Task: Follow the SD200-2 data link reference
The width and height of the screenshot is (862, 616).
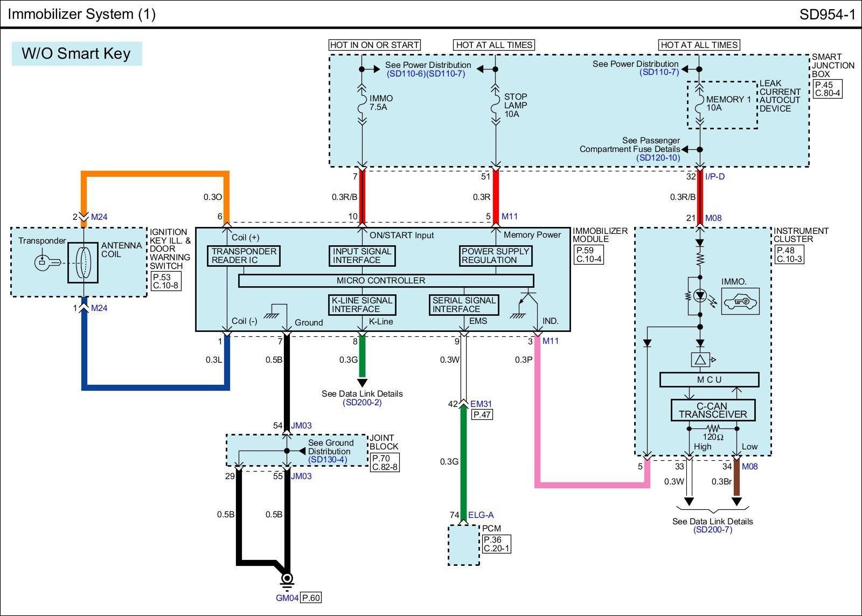Action: [x=362, y=403]
